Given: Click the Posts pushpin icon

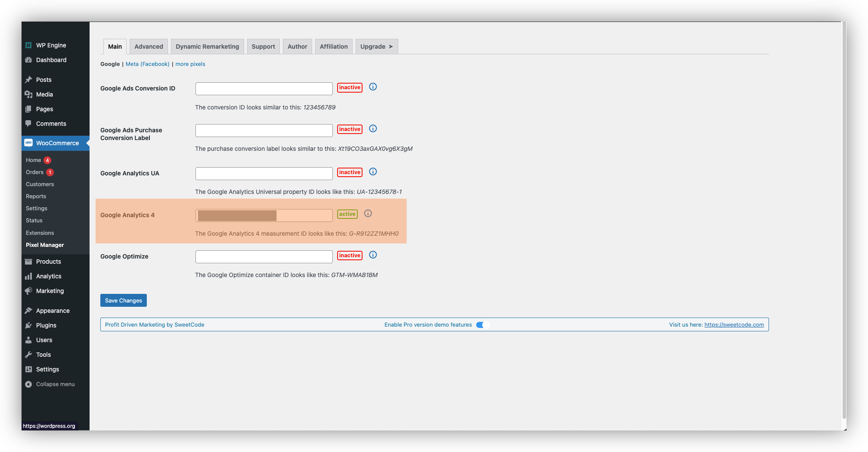Looking at the screenshot, I should click(x=28, y=80).
